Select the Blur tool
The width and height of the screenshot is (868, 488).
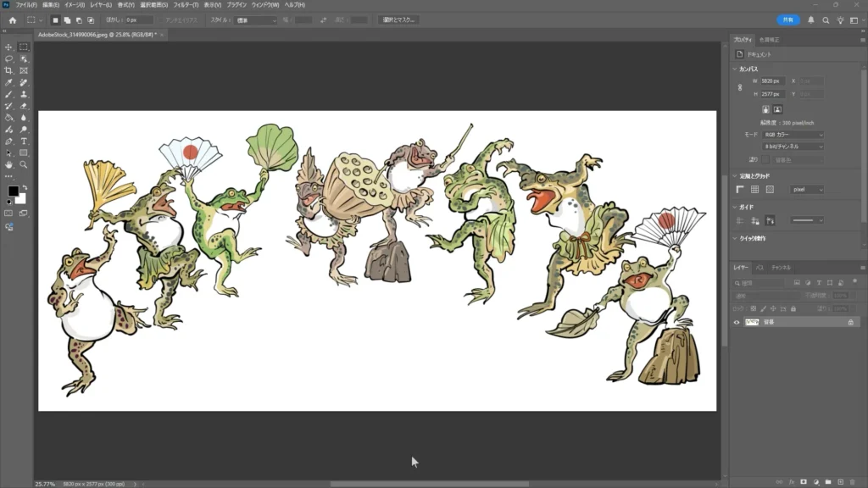coord(24,118)
